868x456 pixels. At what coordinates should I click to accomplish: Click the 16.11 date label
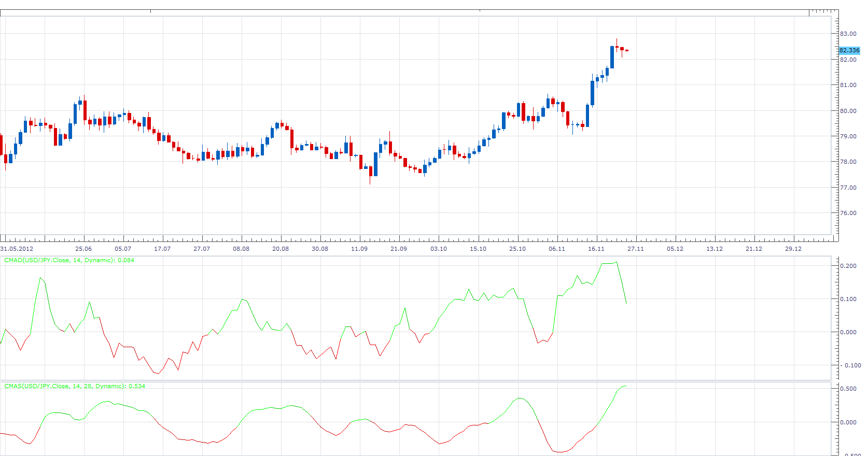click(x=596, y=249)
